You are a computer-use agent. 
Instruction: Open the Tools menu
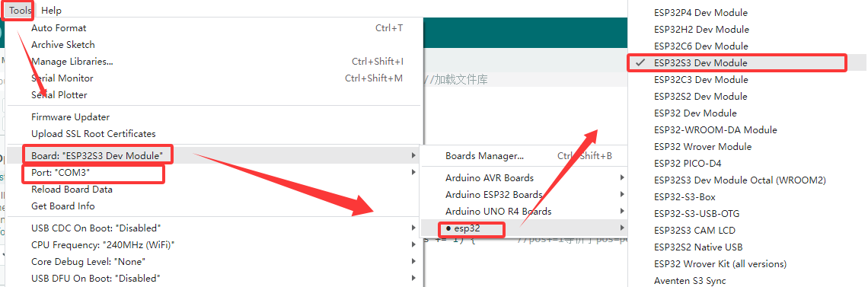[21, 11]
